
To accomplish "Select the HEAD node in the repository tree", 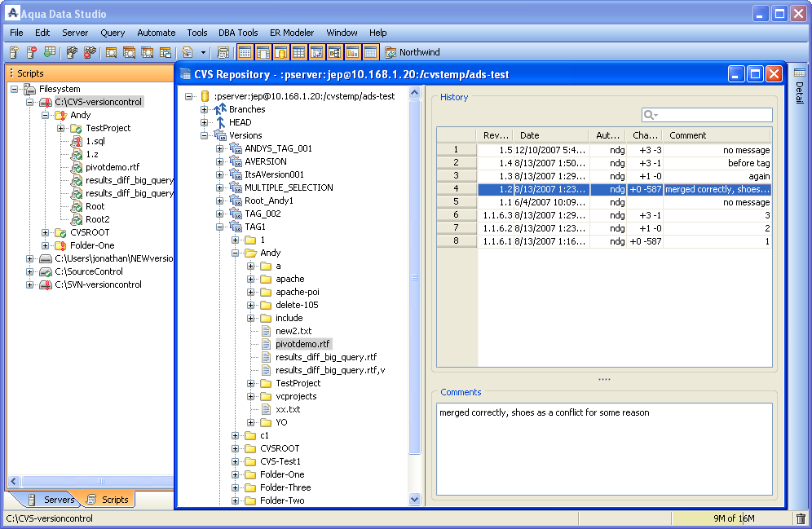I will click(x=240, y=122).
